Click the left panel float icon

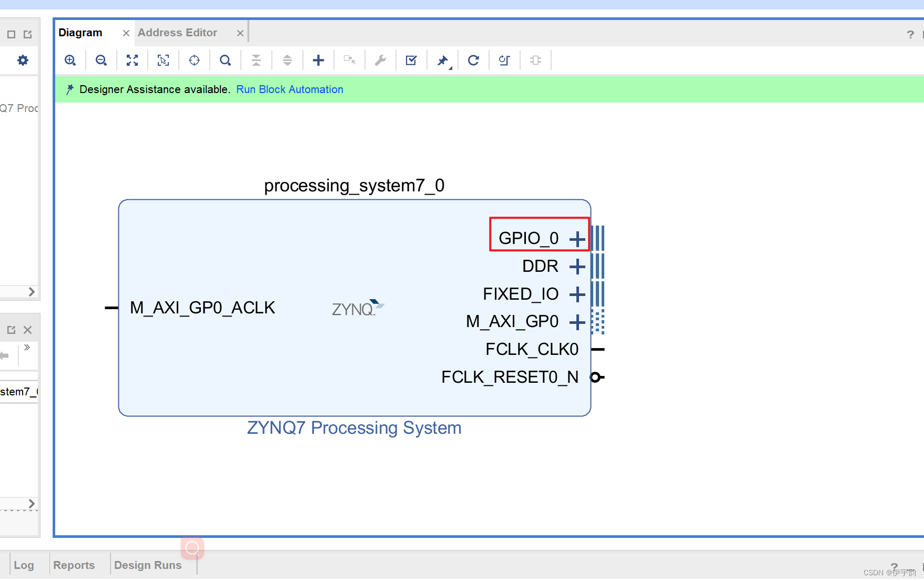[x=28, y=34]
